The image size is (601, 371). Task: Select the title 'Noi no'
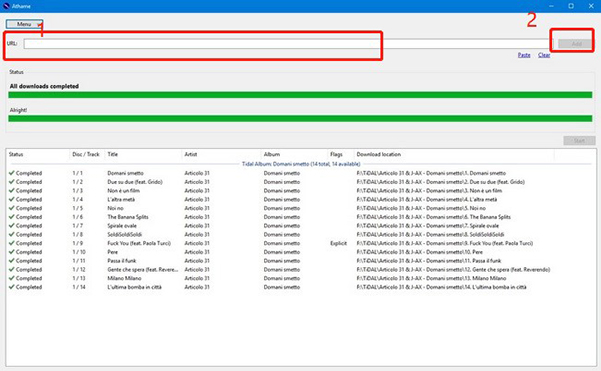tap(115, 208)
